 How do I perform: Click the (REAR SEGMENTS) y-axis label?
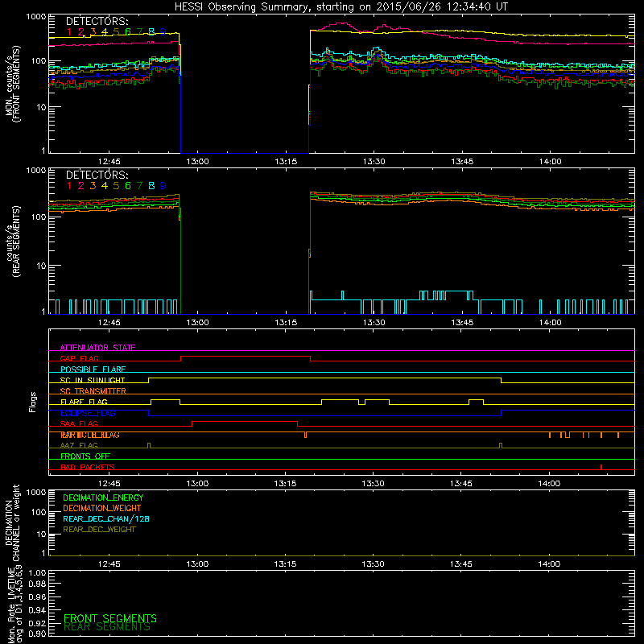tap(17, 242)
